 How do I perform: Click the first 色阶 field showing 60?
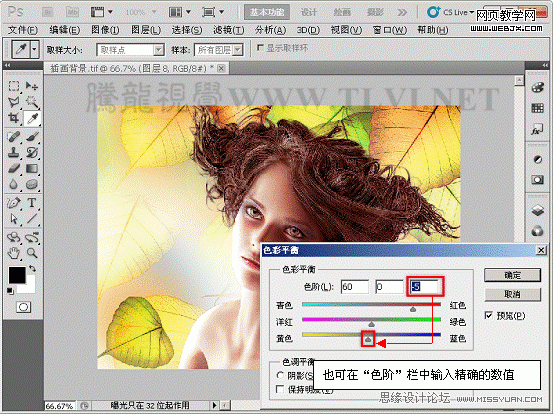pyautogui.click(x=355, y=287)
